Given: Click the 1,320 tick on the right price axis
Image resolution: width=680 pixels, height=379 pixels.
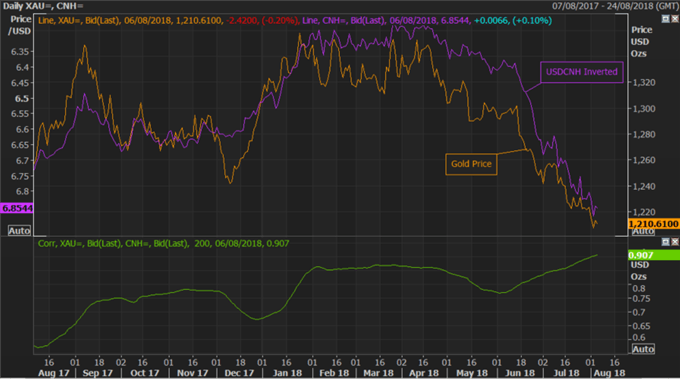Looking at the screenshot, I should pyautogui.click(x=644, y=82).
